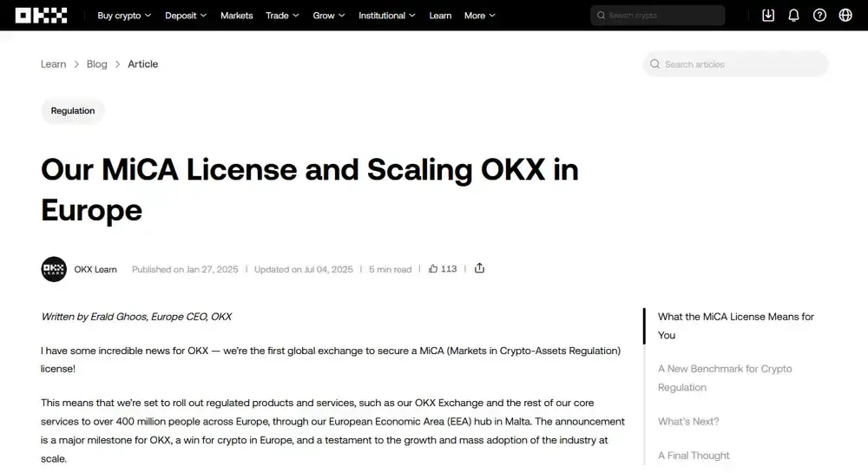The image size is (868, 473).
Task: Expand the Trade dropdown menu
Action: click(x=282, y=16)
